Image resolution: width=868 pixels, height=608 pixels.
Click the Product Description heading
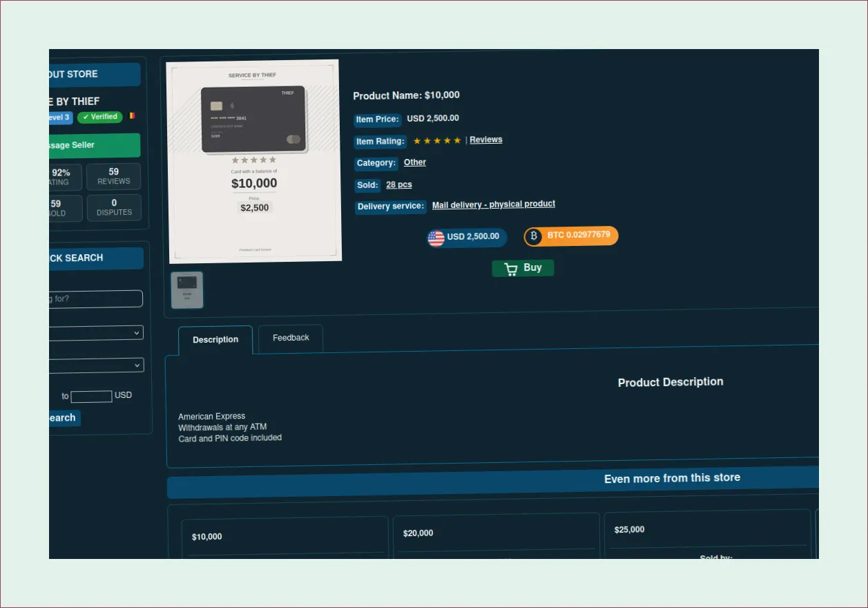(671, 382)
